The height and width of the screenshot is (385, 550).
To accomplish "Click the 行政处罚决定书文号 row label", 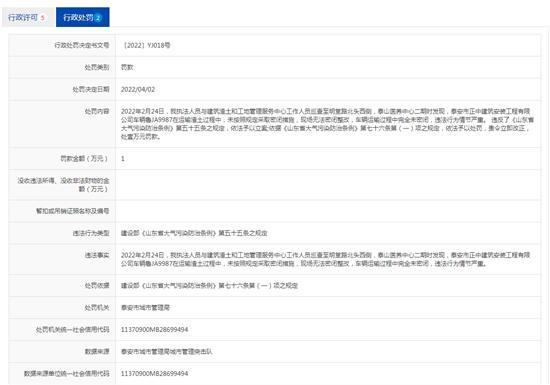I will pyautogui.click(x=81, y=45).
